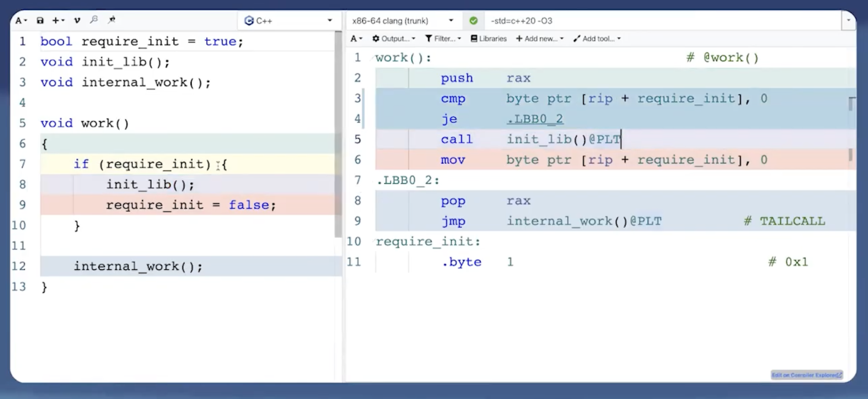The width and height of the screenshot is (868, 399).
Task: Open the editor font size menu
Action: click(21, 20)
